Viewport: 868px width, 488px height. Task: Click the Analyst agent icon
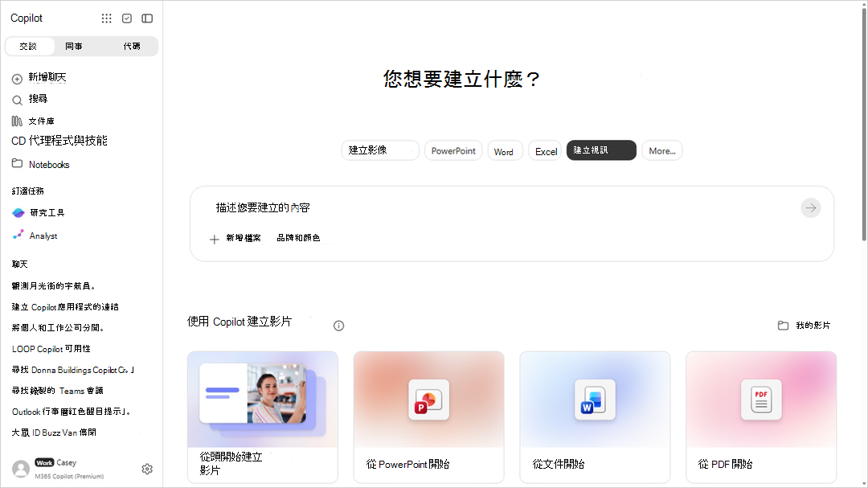(x=18, y=235)
